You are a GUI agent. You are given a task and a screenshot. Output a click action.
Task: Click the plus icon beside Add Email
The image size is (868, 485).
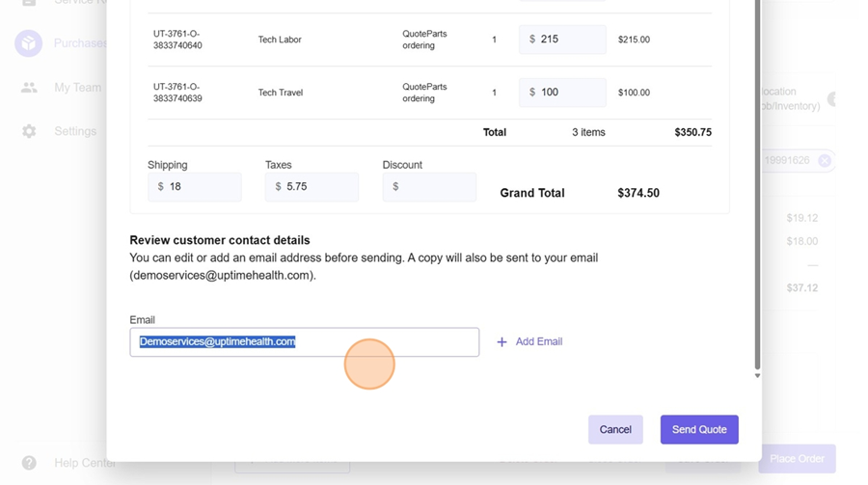tap(502, 342)
